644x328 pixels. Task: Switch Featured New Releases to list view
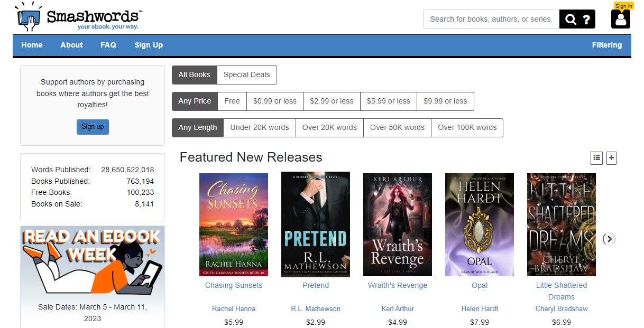(x=596, y=157)
